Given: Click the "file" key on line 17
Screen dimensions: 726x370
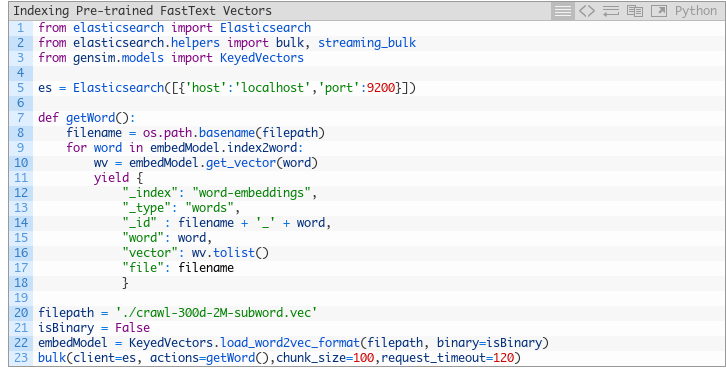Looking at the screenshot, I should [x=143, y=268].
